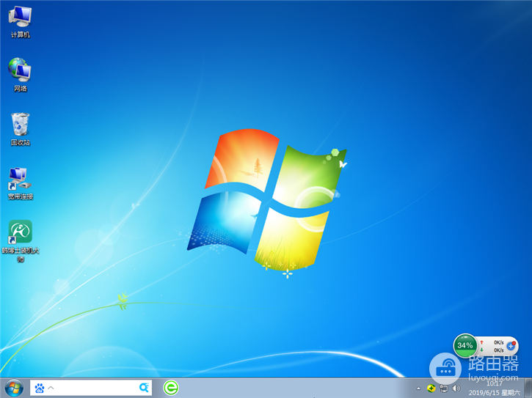This screenshot has height=398, width=532.
Task: Open the network status tray icon
Action: pos(444,388)
